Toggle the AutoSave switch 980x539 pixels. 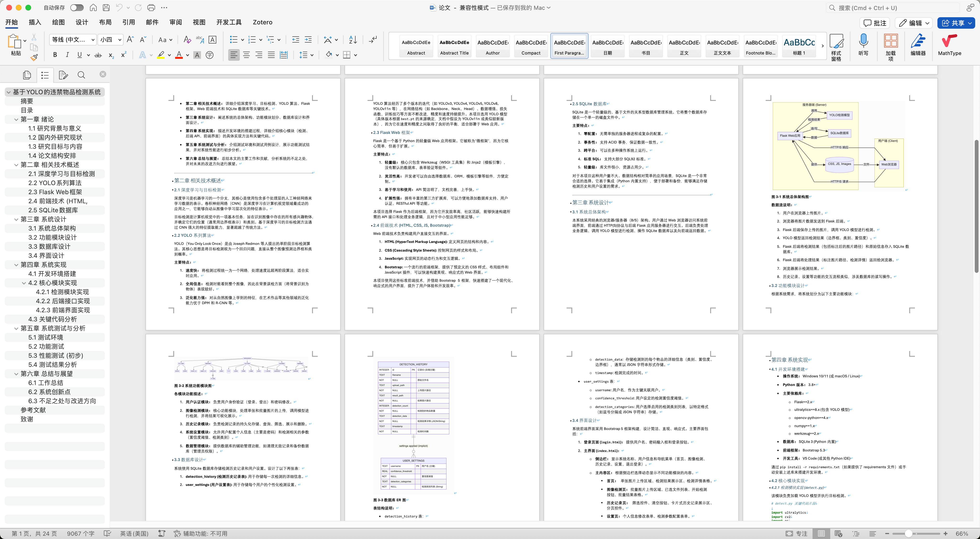pyautogui.click(x=77, y=8)
